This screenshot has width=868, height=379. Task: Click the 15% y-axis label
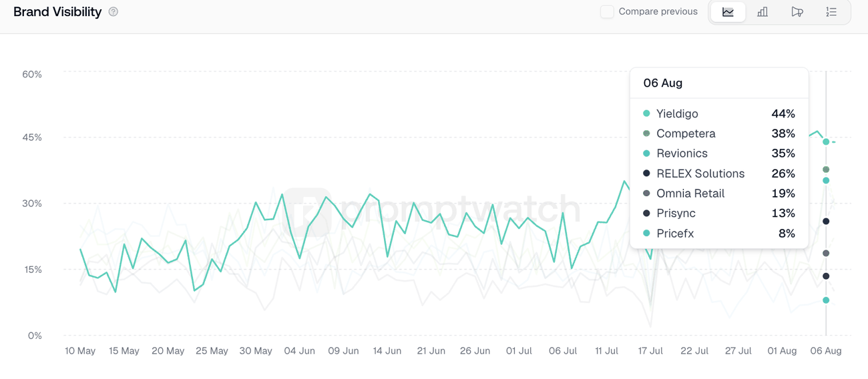tap(32, 270)
